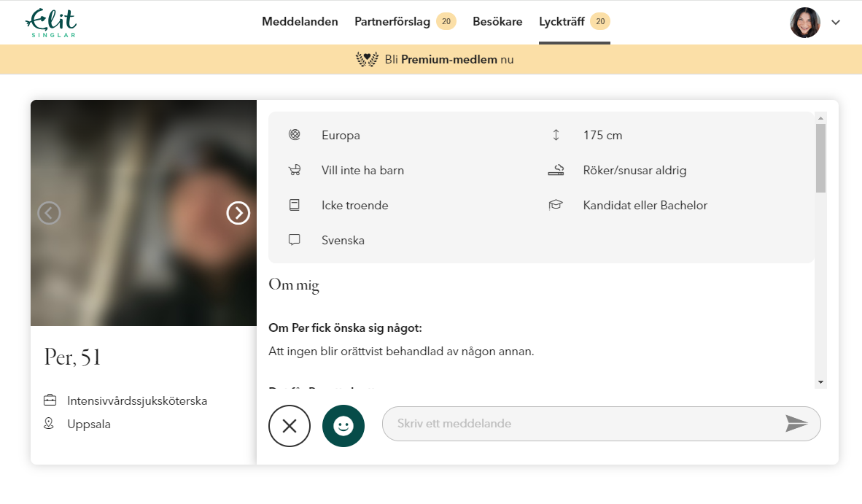Open the Partnerförslag tab
862x504 pixels.
click(x=392, y=21)
